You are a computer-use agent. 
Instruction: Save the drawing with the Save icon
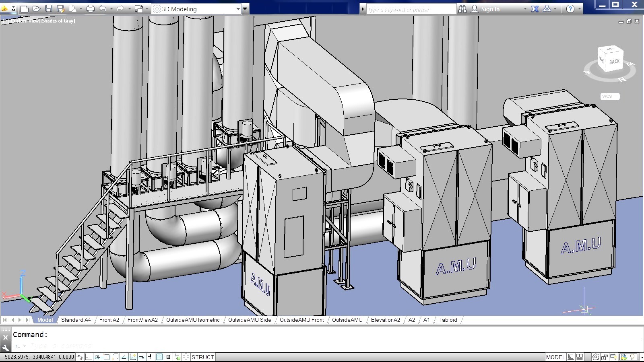point(49,9)
